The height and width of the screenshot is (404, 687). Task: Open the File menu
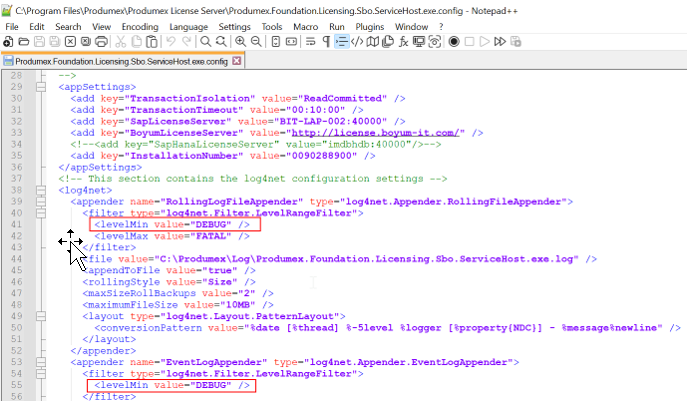point(12,27)
